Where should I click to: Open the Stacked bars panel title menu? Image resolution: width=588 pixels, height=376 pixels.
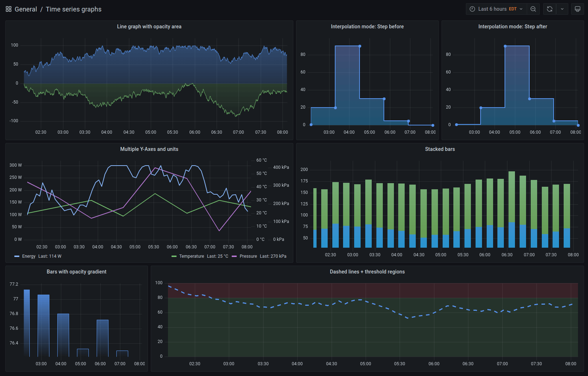(x=440, y=149)
